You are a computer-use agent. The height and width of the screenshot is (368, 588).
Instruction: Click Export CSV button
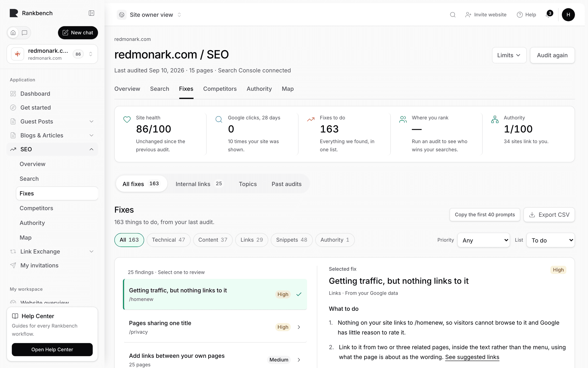coord(549,215)
